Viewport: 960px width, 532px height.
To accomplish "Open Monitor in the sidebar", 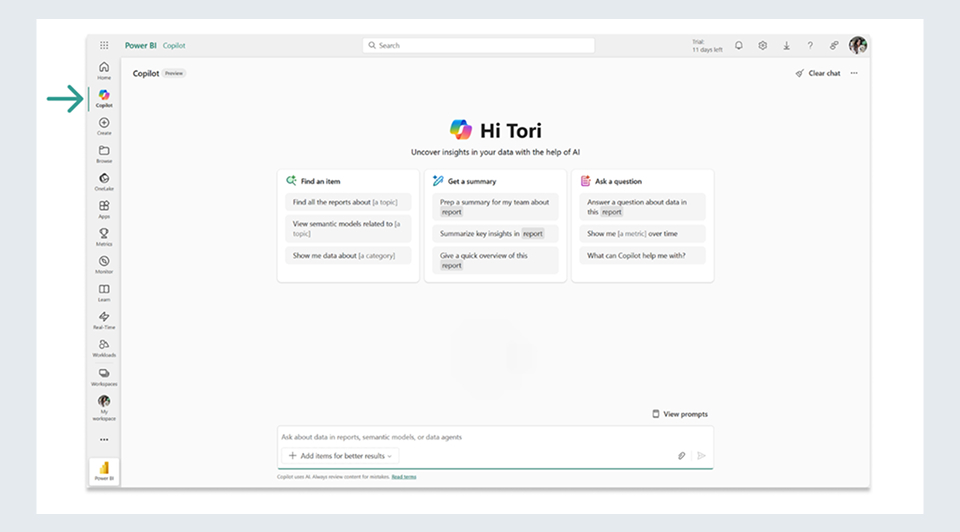I will [104, 264].
